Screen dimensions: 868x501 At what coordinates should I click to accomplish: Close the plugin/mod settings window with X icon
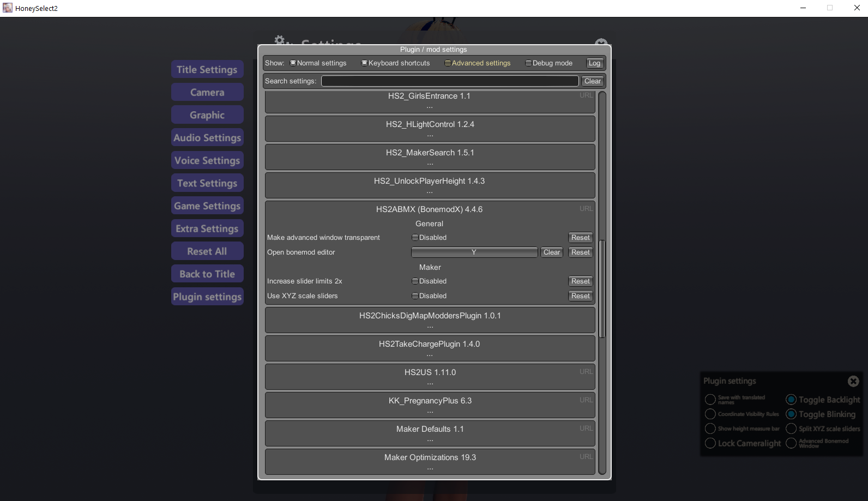click(601, 43)
